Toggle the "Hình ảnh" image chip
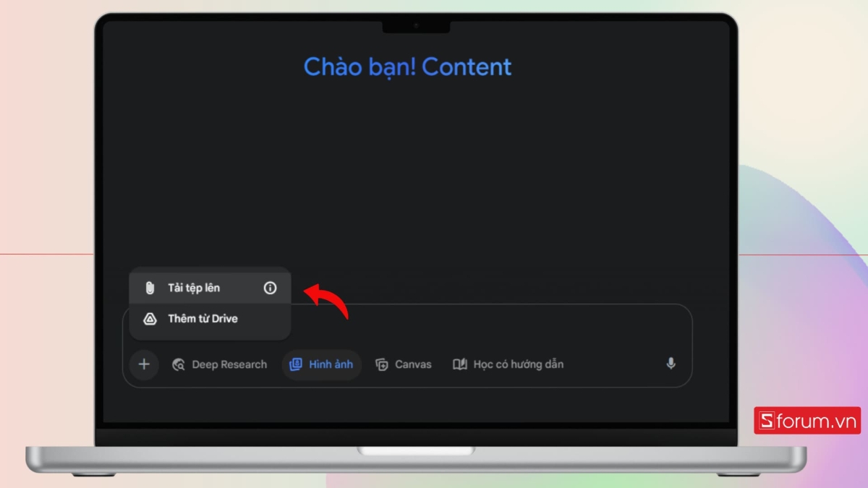This screenshot has height=488, width=868. 321,364
